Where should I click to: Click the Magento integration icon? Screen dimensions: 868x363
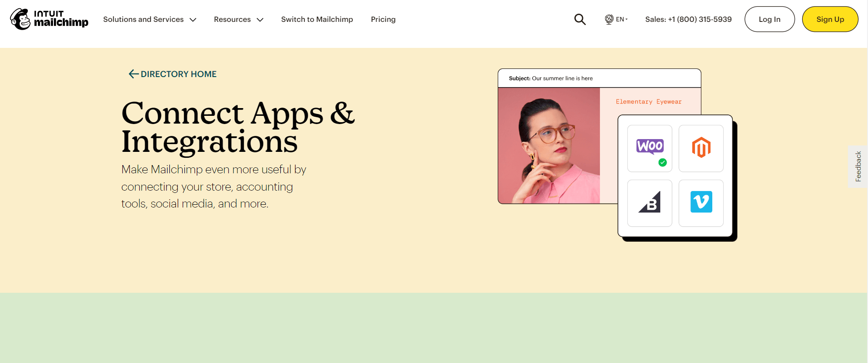click(x=701, y=148)
